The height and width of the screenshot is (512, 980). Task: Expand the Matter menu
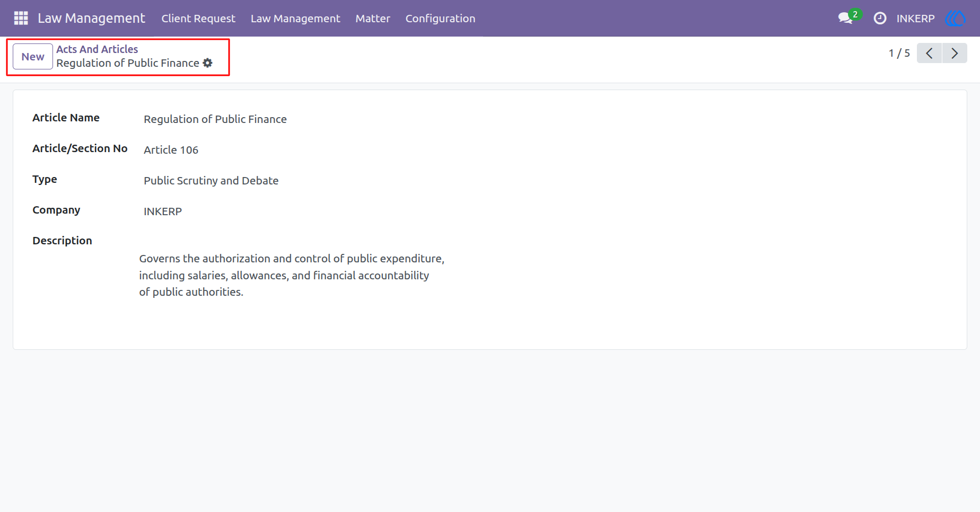[x=373, y=18]
